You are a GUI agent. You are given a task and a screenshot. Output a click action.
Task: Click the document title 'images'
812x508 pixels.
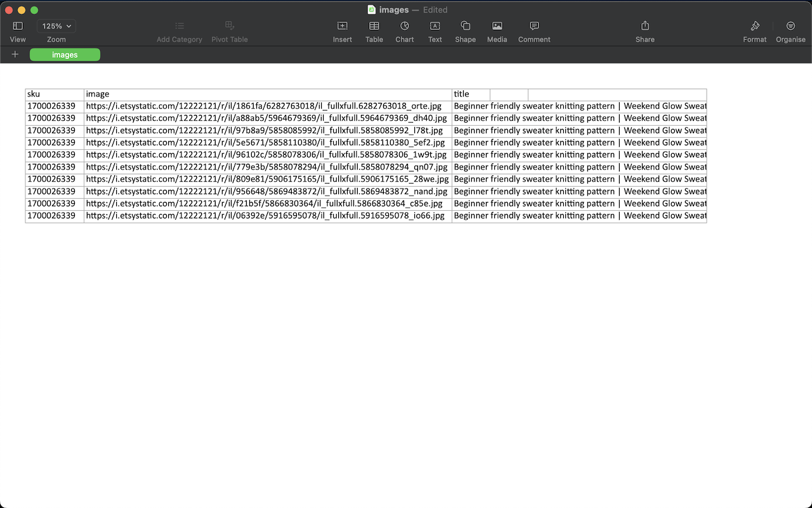coord(394,10)
